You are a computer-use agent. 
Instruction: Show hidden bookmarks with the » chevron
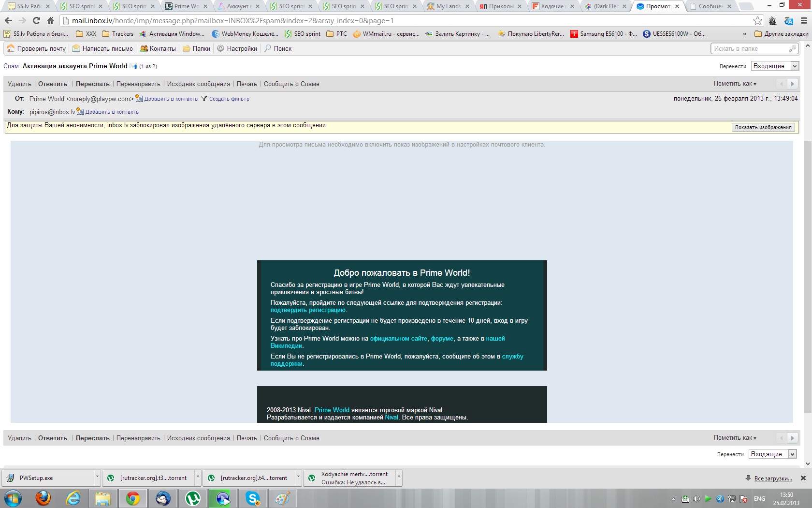click(744, 34)
